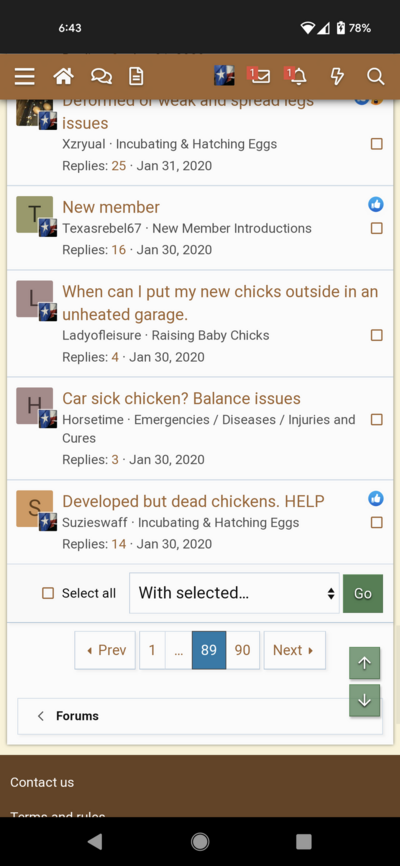
Task: Click the green Go button
Action: pos(363,593)
